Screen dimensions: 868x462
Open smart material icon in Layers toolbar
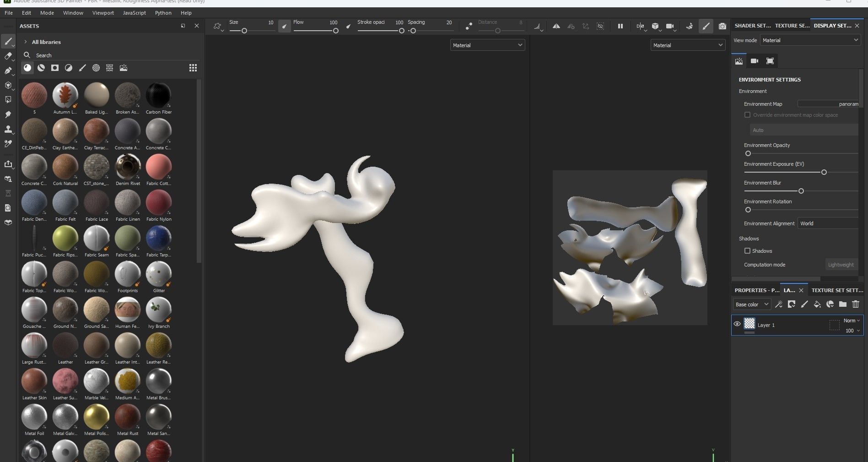point(830,304)
